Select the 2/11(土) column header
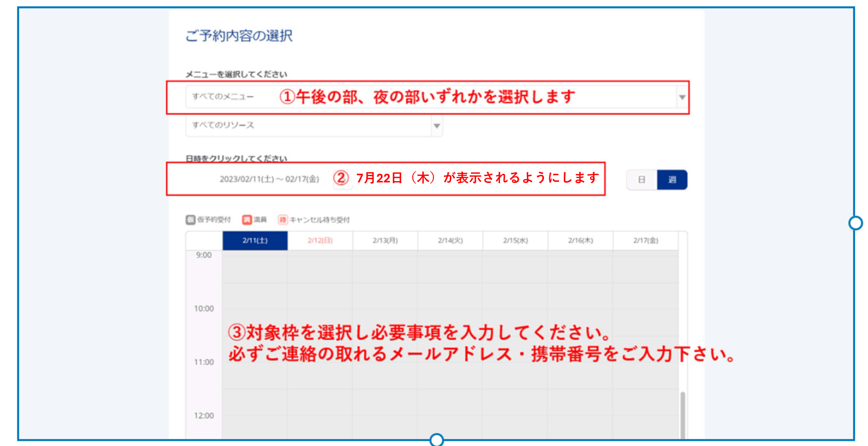The width and height of the screenshot is (868, 446). [x=255, y=241]
